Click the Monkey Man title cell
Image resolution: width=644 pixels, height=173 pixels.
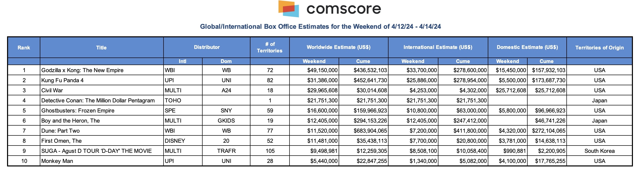pyautogui.click(x=57, y=161)
